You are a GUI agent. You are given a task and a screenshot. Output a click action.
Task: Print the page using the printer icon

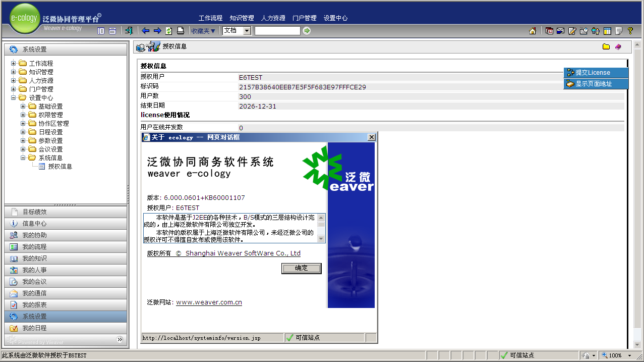click(x=181, y=31)
